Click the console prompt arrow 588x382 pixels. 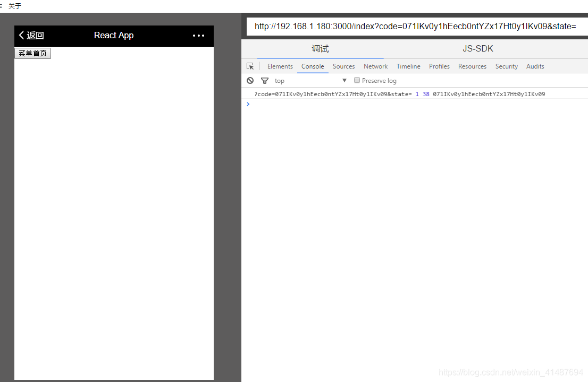click(x=248, y=104)
